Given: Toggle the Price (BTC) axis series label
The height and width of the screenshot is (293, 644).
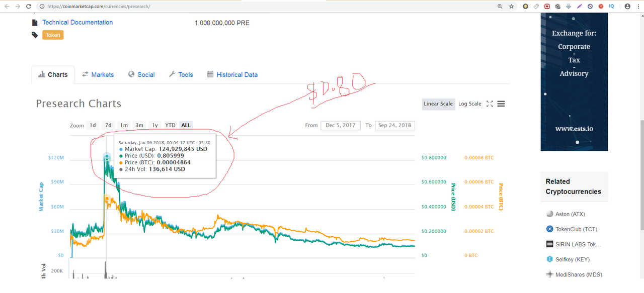Looking at the screenshot, I should [501, 197].
